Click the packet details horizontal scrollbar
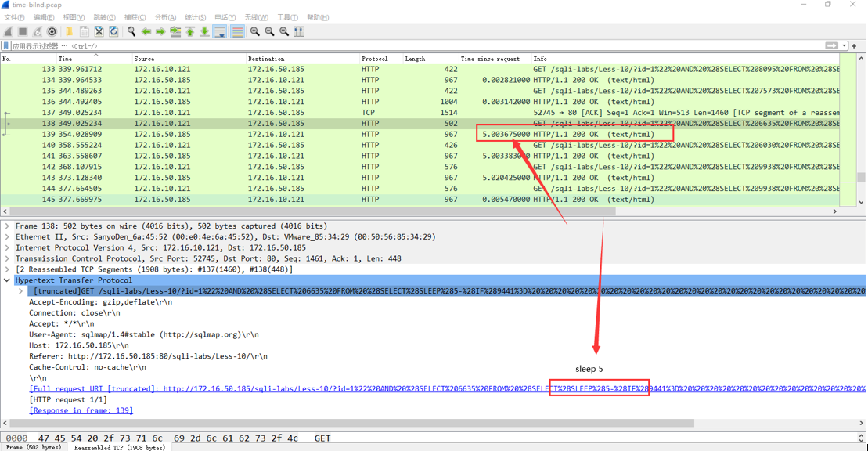 point(351,423)
